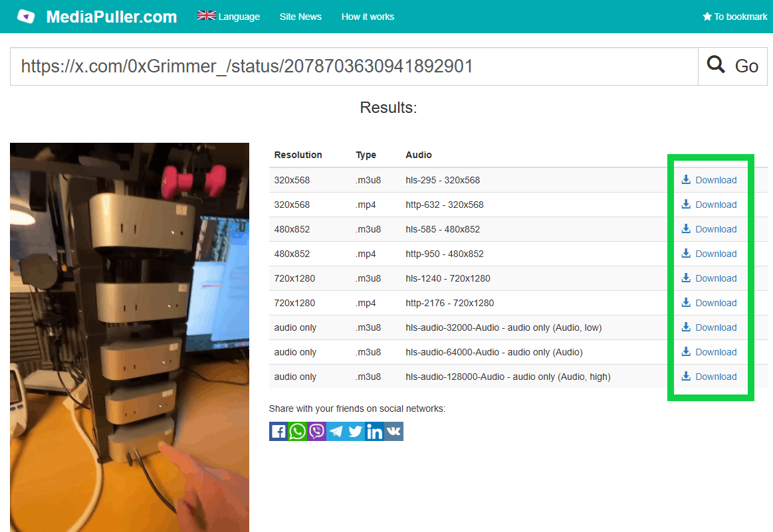773x532 pixels.
Task: Download the hls-audio-64000 audio file
Action: click(x=709, y=352)
